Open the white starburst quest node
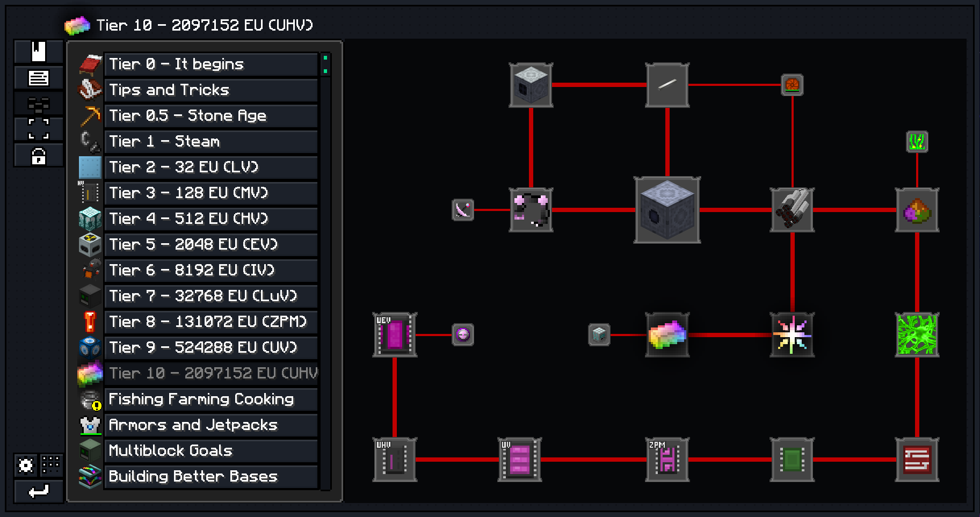The height and width of the screenshot is (517, 980). coord(792,335)
